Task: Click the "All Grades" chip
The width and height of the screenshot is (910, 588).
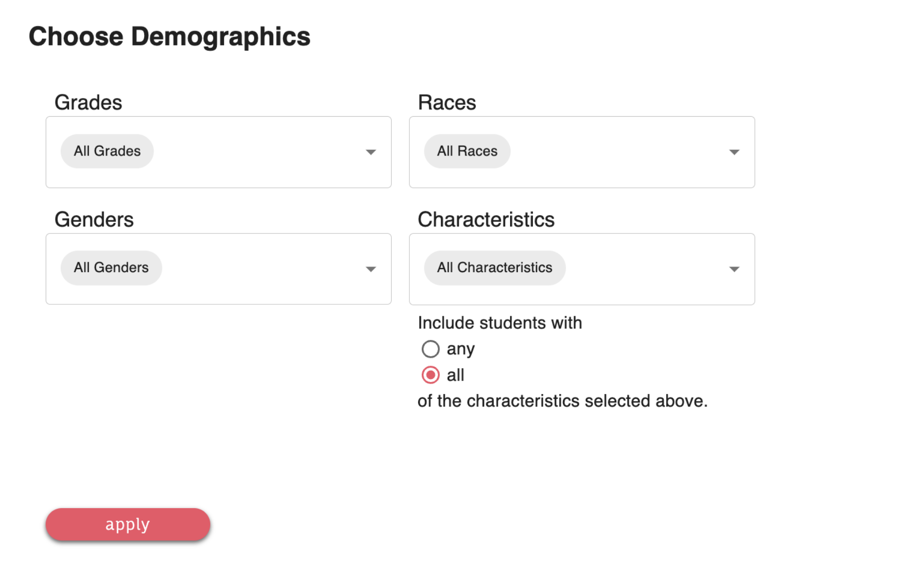Action: pyautogui.click(x=107, y=151)
